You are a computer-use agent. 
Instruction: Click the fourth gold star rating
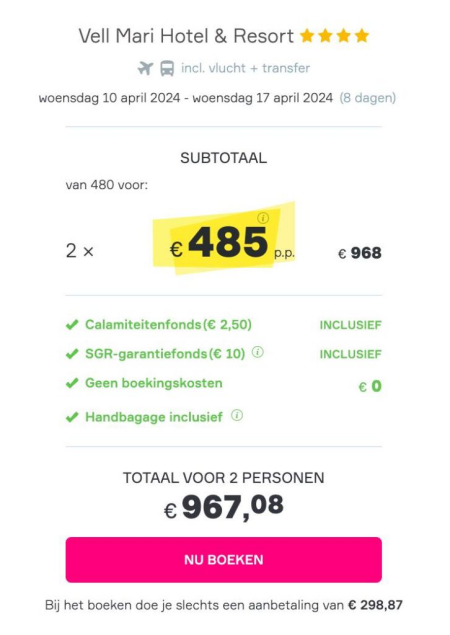click(362, 36)
